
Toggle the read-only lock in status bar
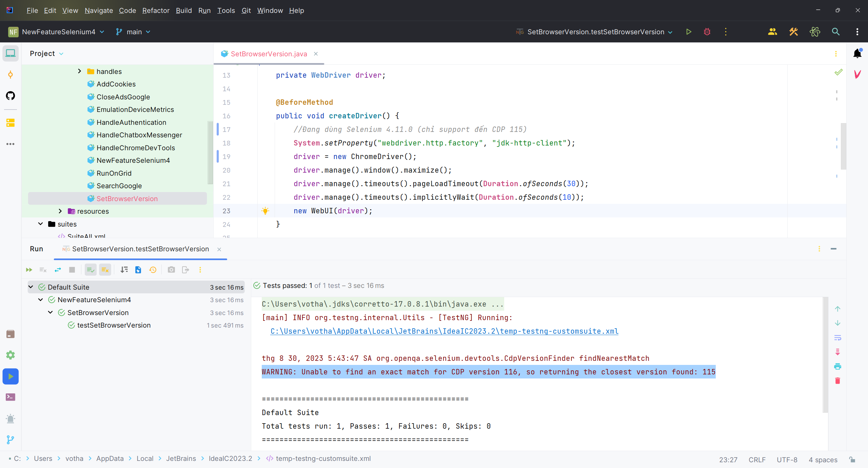tap(852, 460)
